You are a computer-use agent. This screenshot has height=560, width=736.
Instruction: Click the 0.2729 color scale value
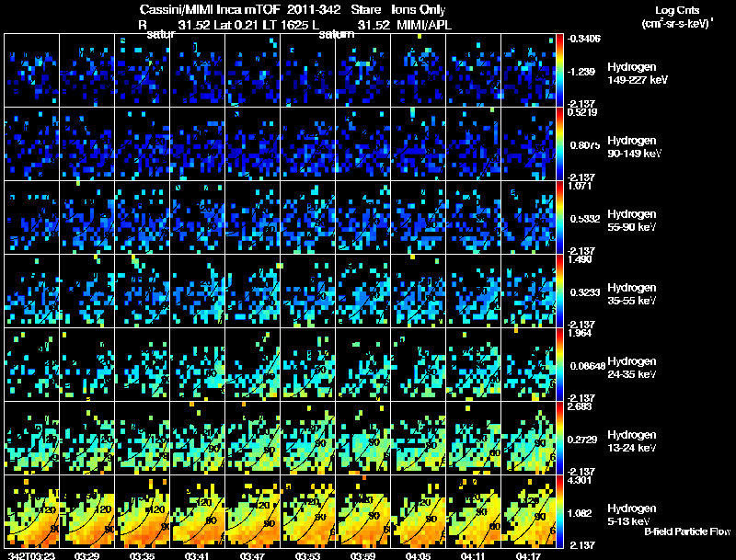pos(583,440)
